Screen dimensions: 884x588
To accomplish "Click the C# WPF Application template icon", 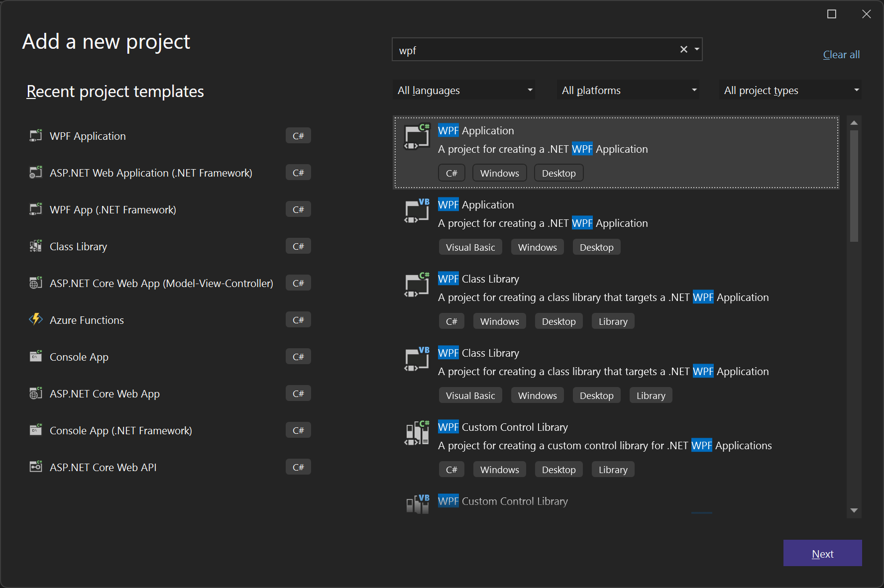I will point(417,137).
